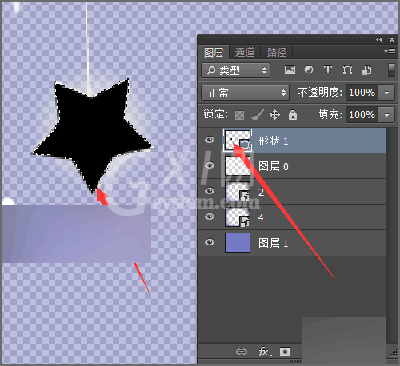Hide the 图层 1 layer
This screenshot has height=366, width=400.
pyautogui.click(x=210, y=242)
